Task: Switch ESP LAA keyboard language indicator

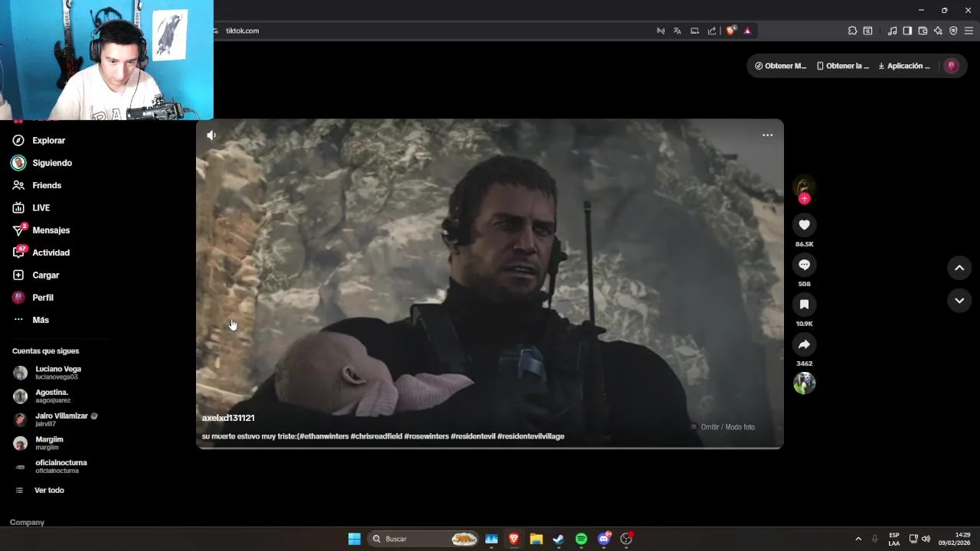Action: (x=894, y=539)
